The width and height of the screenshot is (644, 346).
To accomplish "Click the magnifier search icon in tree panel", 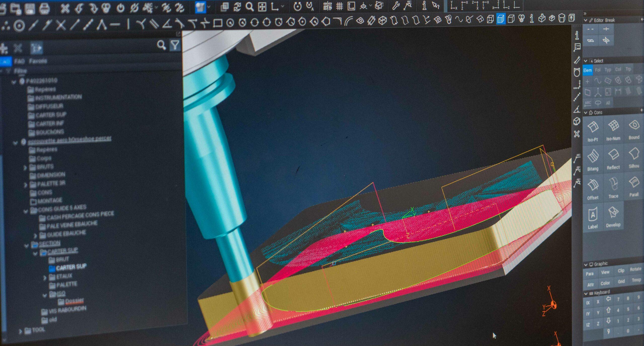I will (161, 45).
